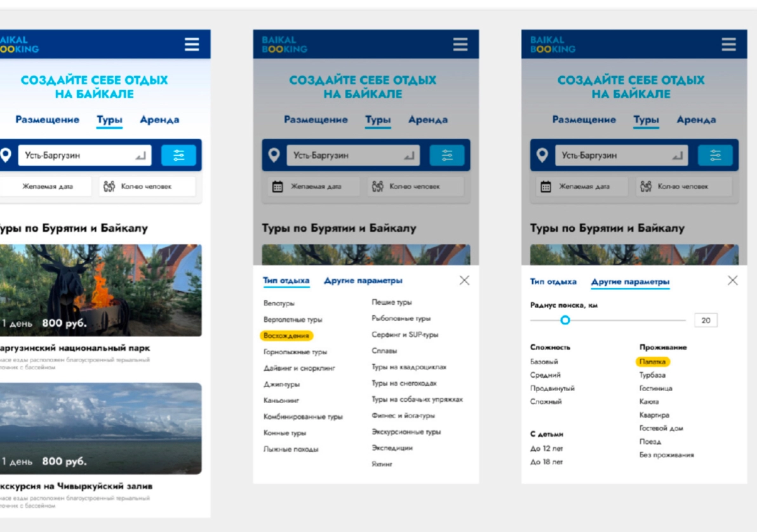This screenshot has height=532, width=757.
Task: Click people icon in left mockup
Action: [x=109, y=187]
